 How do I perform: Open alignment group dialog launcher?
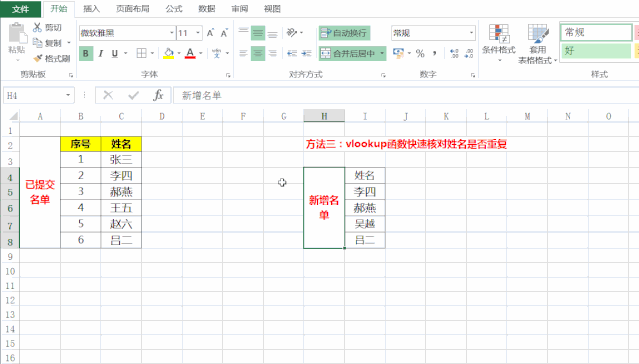[383, 75]
